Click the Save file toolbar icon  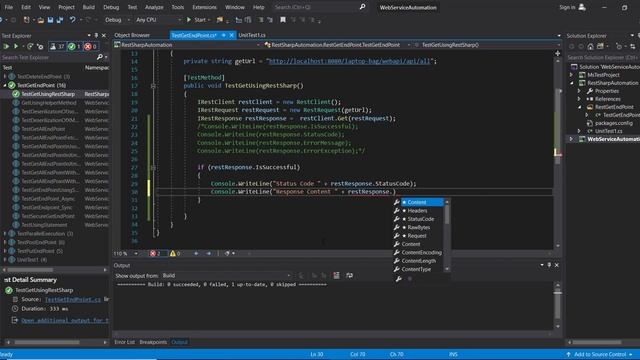(x=50, y=20)
